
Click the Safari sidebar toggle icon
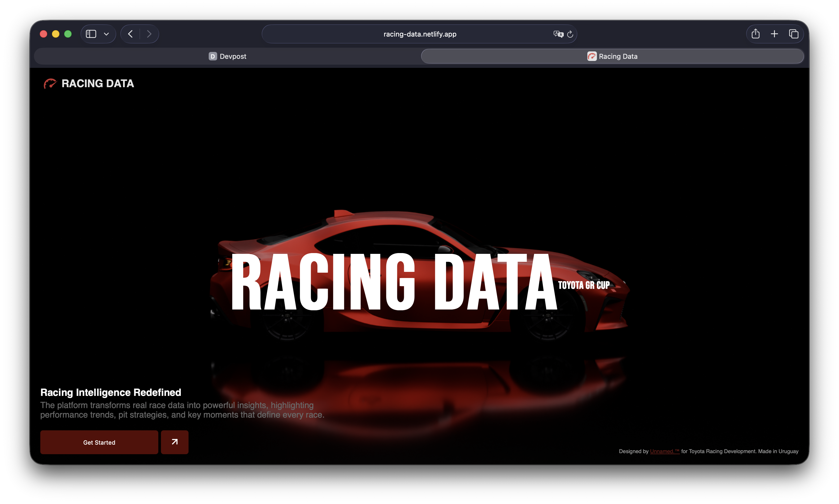pyautogui.click(x=91, y=34)
